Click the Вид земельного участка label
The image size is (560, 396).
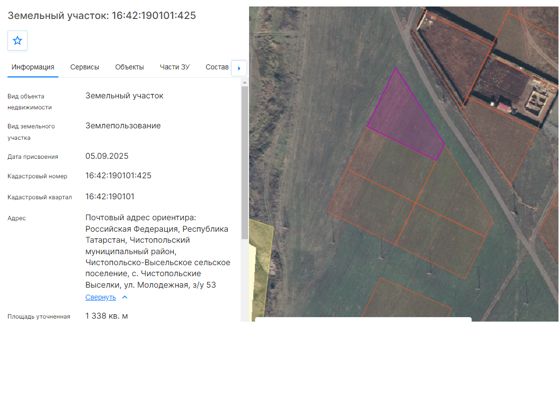click(x=31, y=132)
